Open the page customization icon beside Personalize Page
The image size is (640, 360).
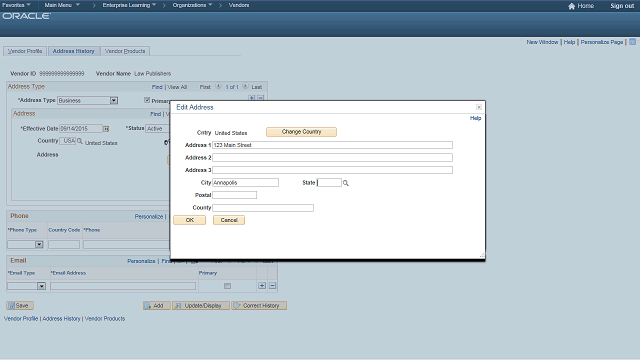click(632, 42)
